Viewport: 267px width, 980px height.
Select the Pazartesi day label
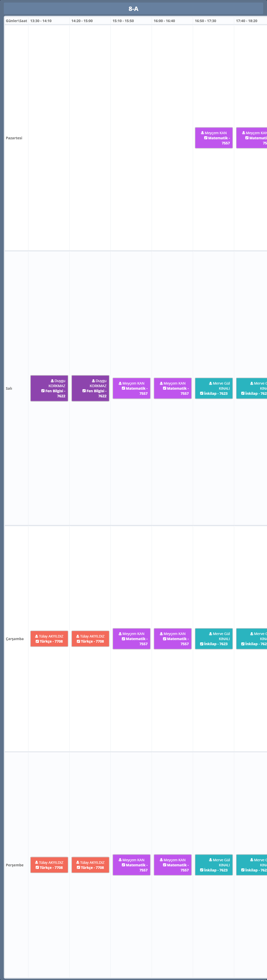click(x=14, y=138)
